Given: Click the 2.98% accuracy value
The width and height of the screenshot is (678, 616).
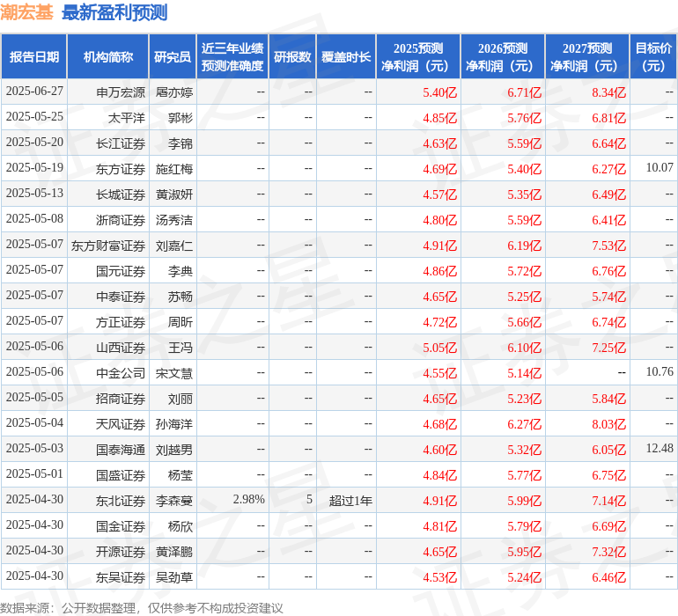Looking at the screenshot, I should (x=248, y=499).
